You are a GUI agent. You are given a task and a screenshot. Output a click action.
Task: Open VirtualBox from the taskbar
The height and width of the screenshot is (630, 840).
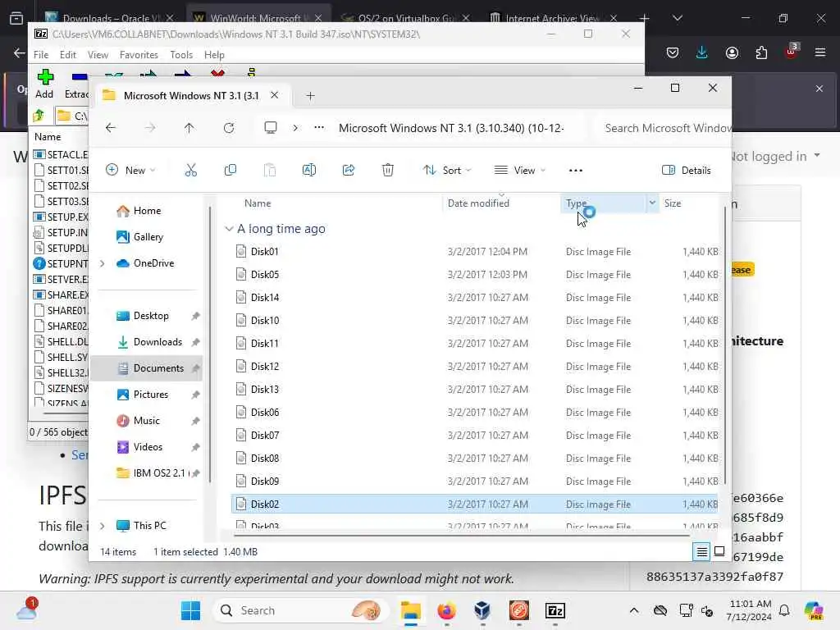(x=482, y=610)
